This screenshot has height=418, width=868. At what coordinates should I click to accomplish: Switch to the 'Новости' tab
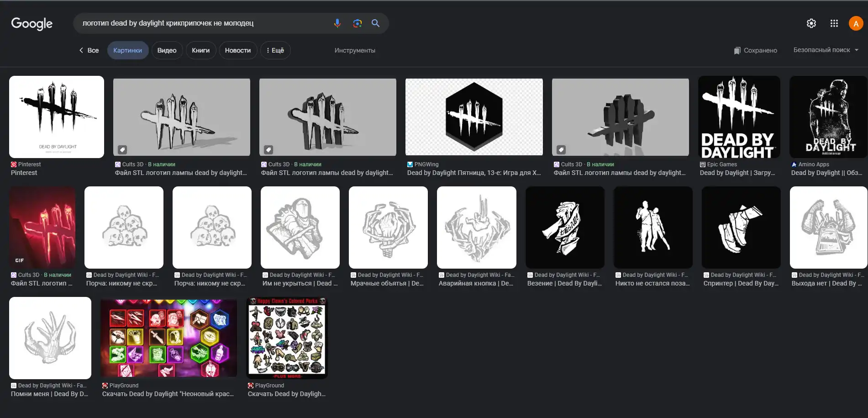(x=238, y=50)
